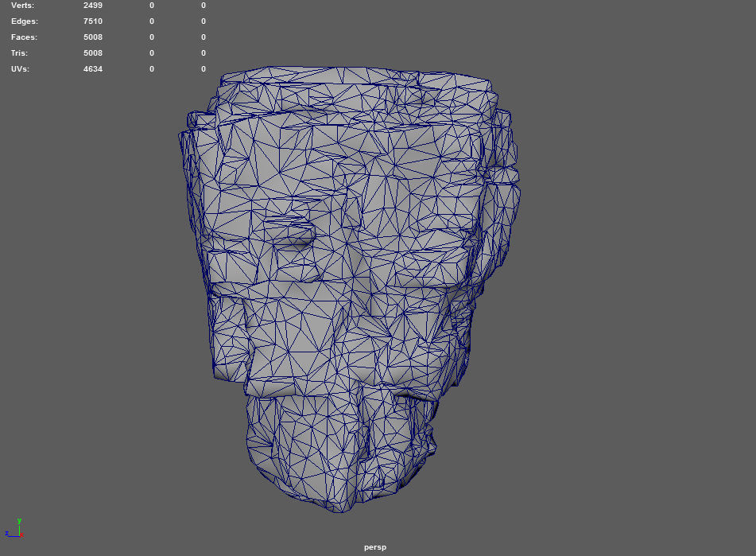Image resolution: width=756 pixels, height=556 pixels.
Task: Click the "UVs:" heads-up display label
Action: click(x=20, y=69)
